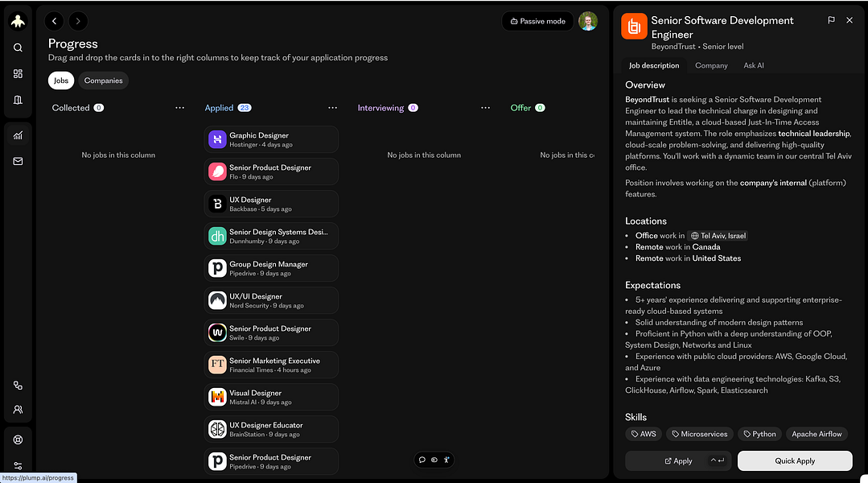Open the companies building icon in sidebar
Viewport: 868px width, 483px height.
[18, 100]
